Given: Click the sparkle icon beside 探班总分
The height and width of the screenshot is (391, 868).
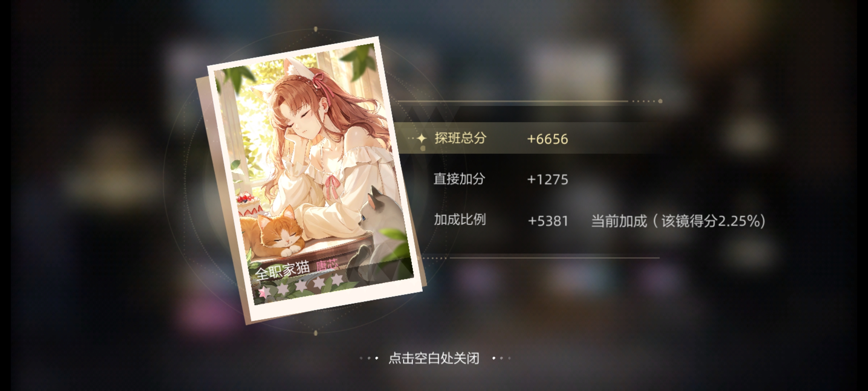Looking at the screenshot, I should point(422,138).
